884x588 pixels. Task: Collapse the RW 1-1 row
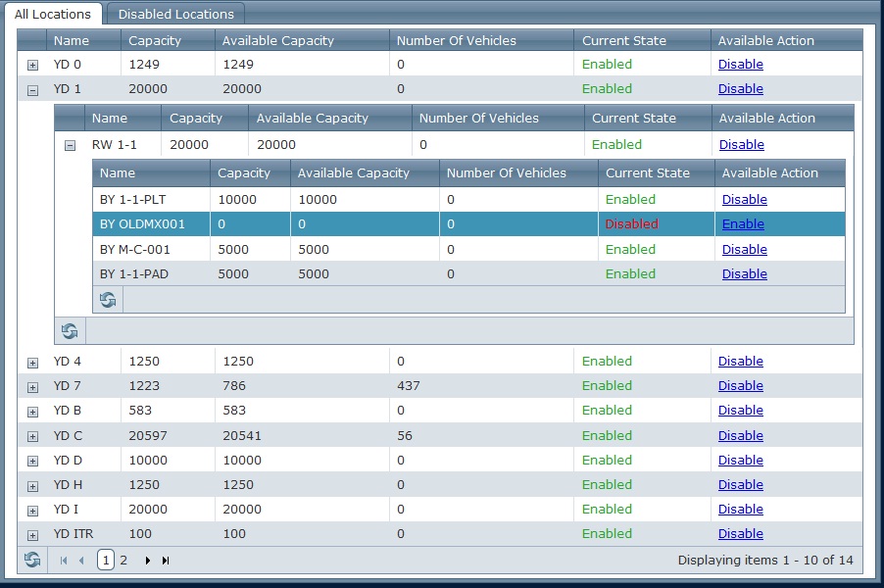[x=70, y=146]
